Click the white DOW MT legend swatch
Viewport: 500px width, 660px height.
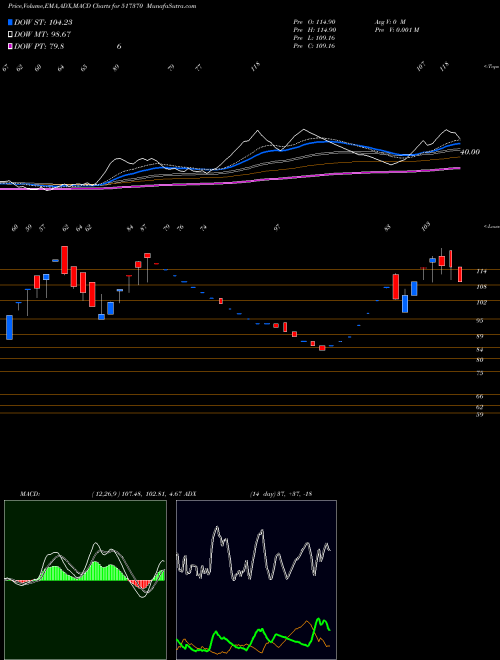point(10,34)
